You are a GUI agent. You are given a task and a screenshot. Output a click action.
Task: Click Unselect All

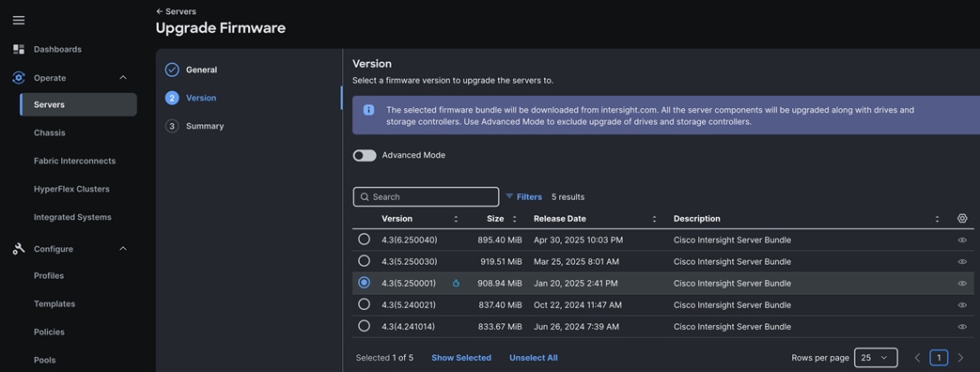533,358
